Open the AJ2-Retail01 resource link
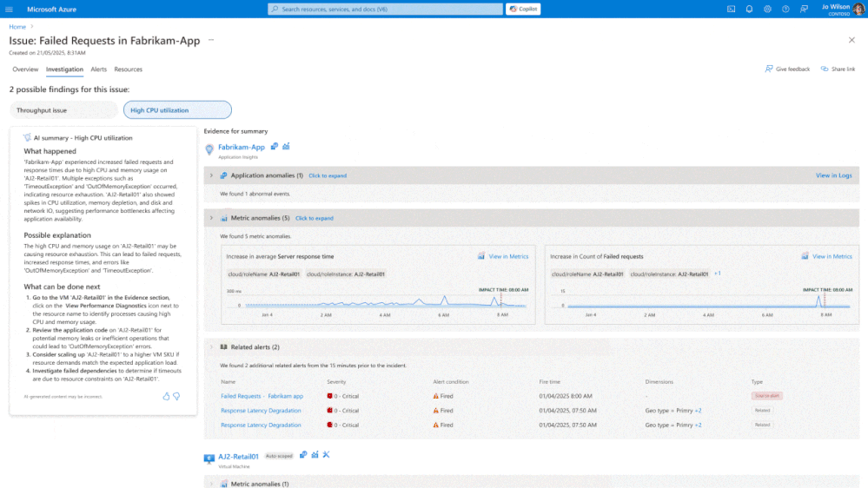Image resolution: width=868 pixels, height=488 pixels. click(238, 457)
